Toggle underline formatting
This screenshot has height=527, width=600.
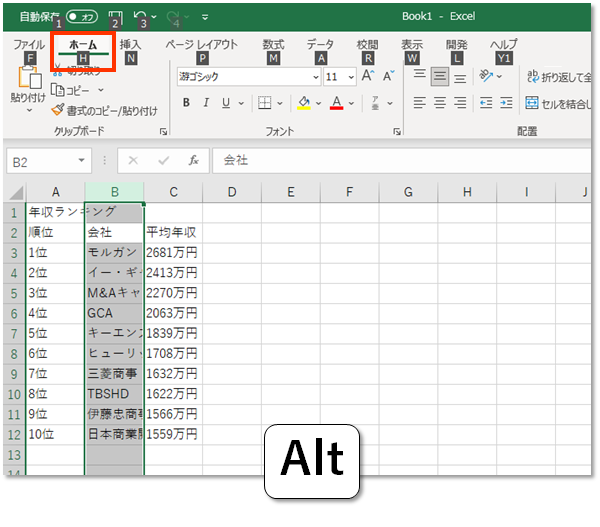coord(226,103)
